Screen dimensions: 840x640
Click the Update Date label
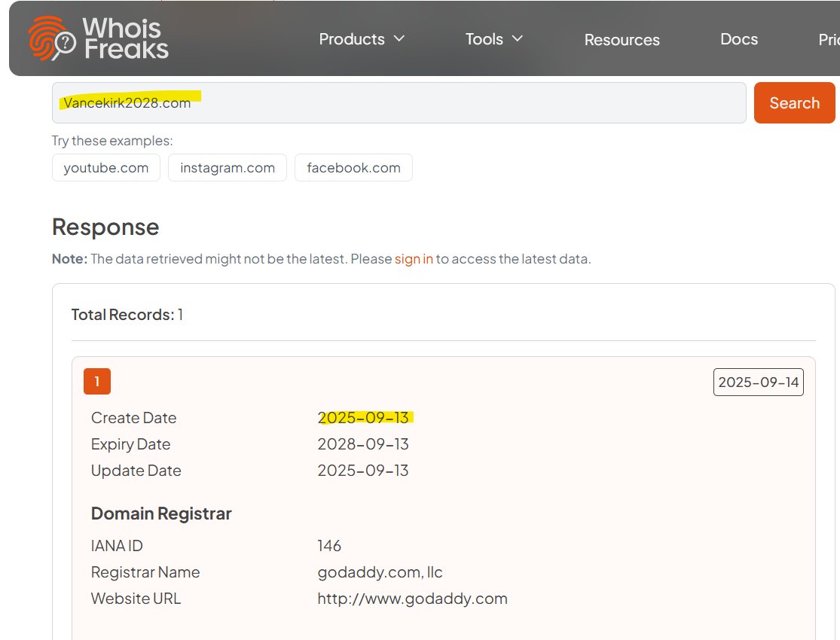[136, 471]
